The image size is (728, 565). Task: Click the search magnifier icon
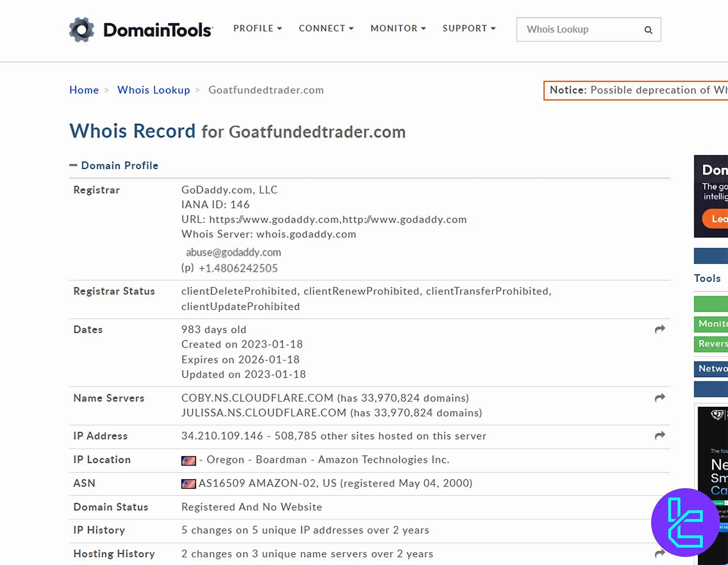(x=648, y=30)
